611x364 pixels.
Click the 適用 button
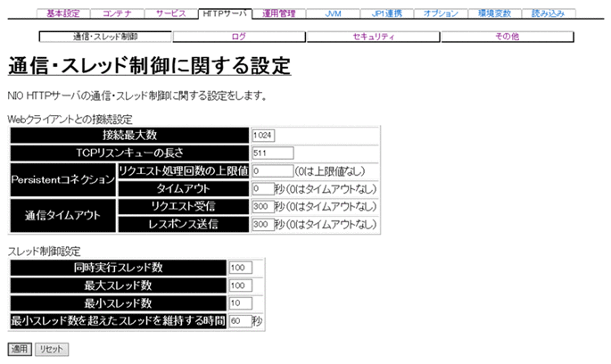pyautogui.click(x=20, y=349)
